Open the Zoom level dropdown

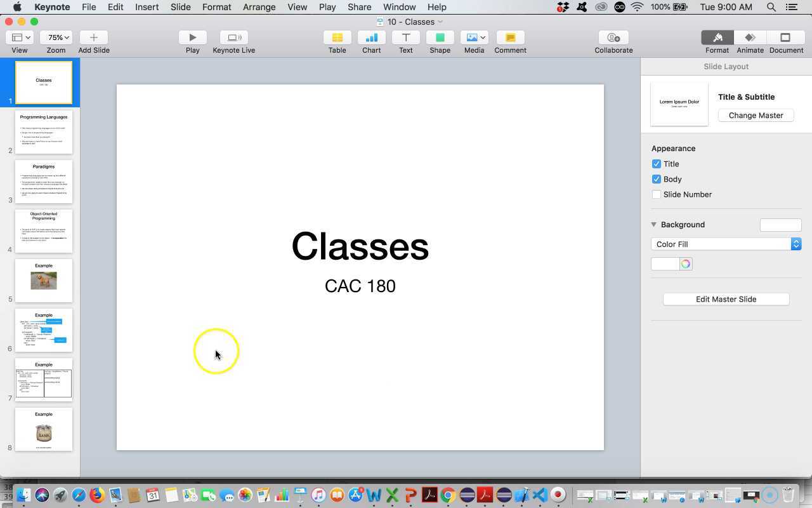coord(56,37)
